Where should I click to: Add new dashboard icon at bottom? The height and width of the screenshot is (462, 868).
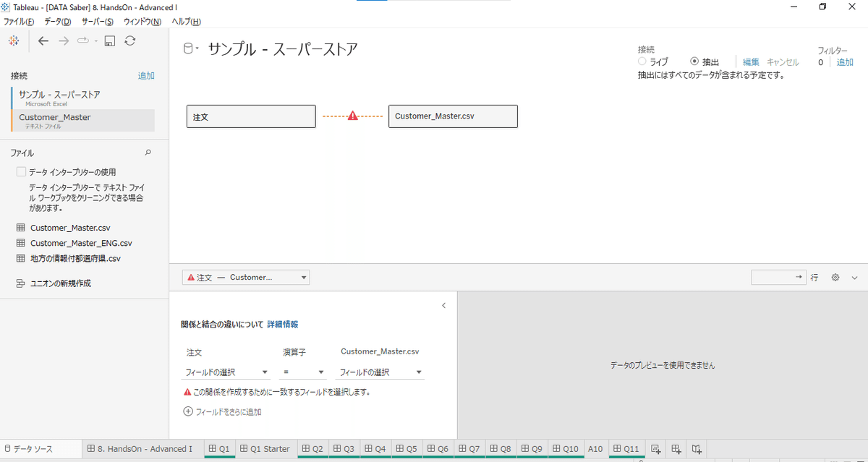pyautogui.click(x=676, y=449)
